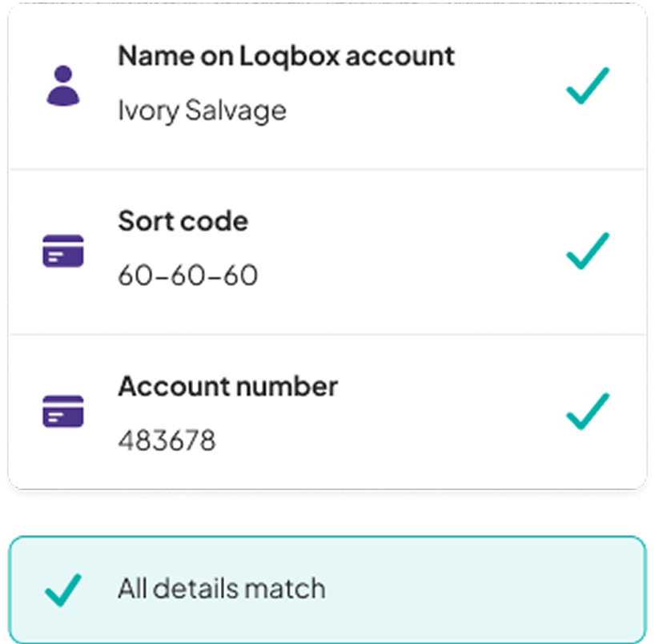
Task: Click the divider between name and sort code rows
Action: click(327, 169)
